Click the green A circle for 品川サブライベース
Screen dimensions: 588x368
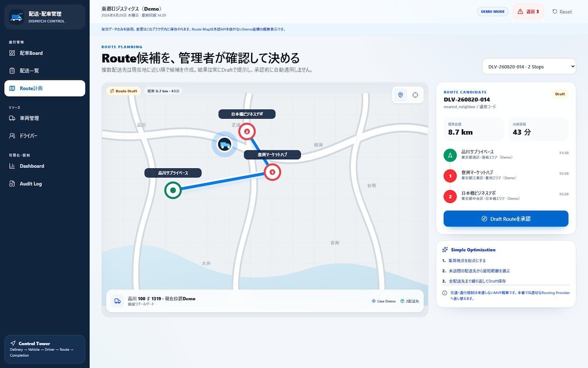450,155
